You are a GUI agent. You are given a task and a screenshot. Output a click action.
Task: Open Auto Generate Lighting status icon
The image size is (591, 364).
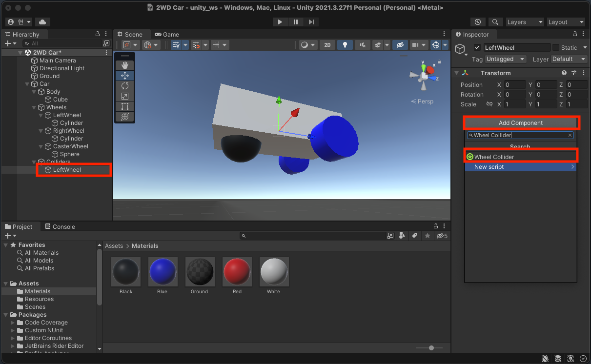pos(570,359)
